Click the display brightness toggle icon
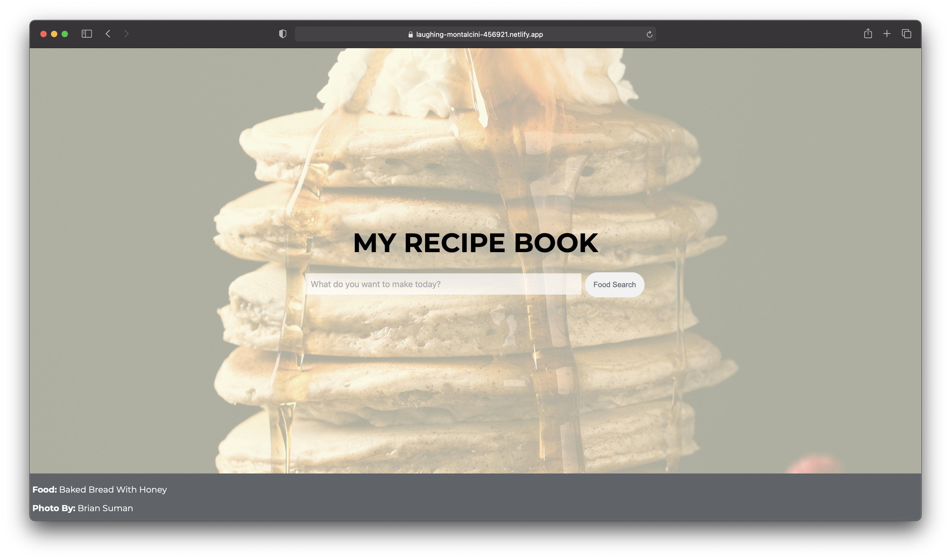 283,34
